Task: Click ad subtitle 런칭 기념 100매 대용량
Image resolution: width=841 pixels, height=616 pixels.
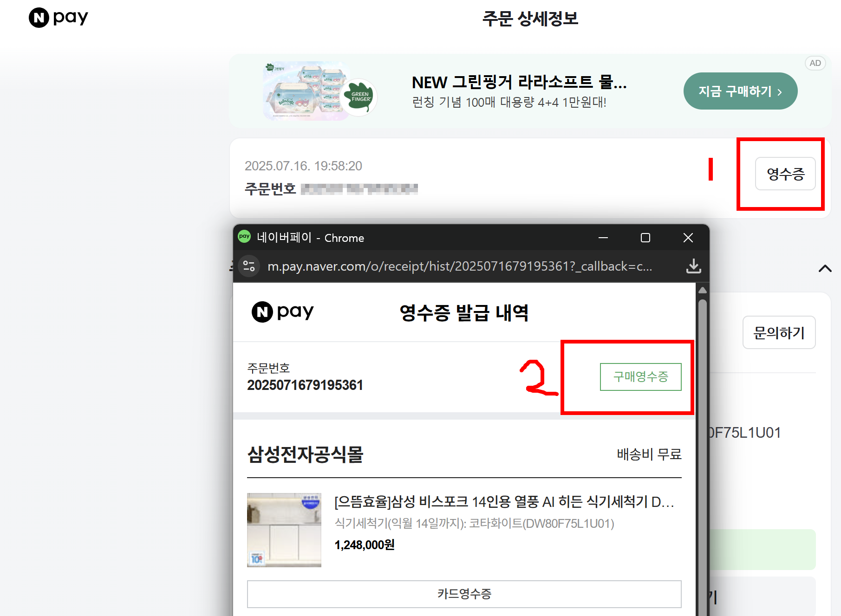Action: pyautogui.click(x=509, y=102)
